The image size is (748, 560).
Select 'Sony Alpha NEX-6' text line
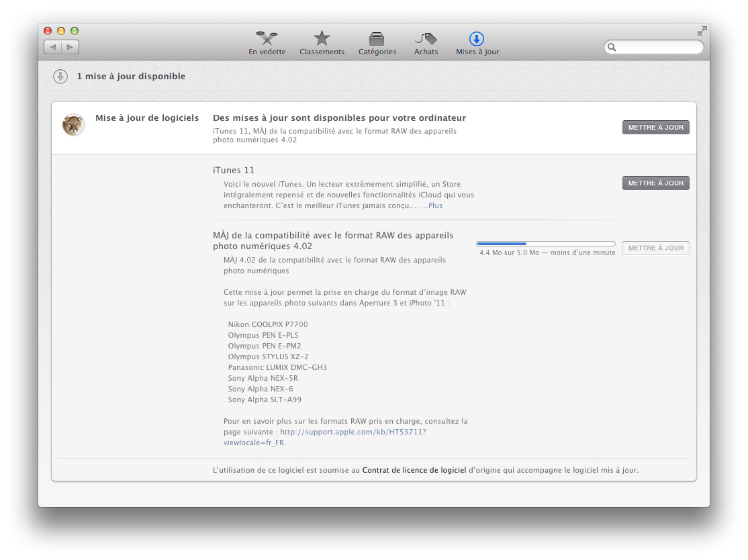pyautogui.click(x=261, y=389)
